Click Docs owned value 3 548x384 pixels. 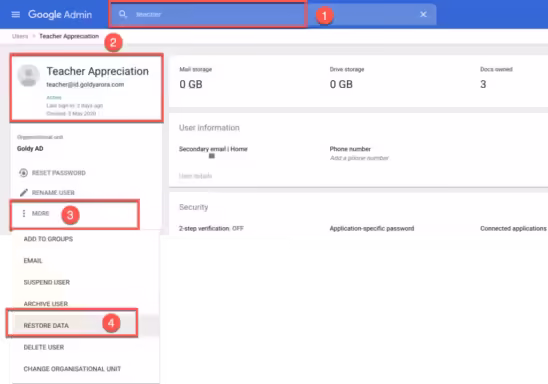tap(483, 84)
